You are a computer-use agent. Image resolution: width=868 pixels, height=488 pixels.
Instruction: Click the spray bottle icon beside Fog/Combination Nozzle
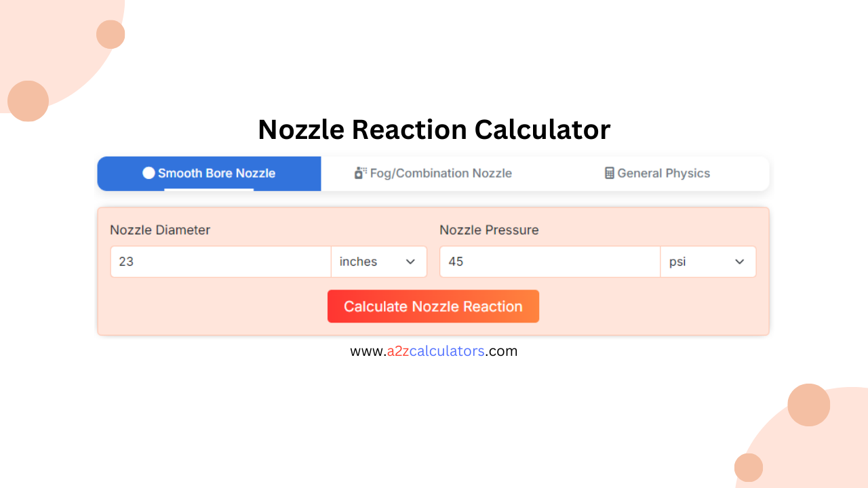360,173
